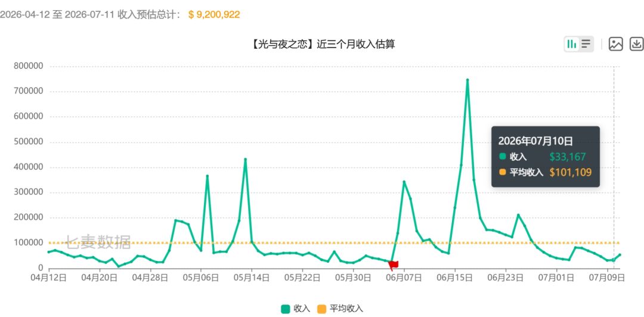Viewport: 644px width, 317px height.
Task: Click the total estimate $ 9,200,922
Action: (215, 15)
